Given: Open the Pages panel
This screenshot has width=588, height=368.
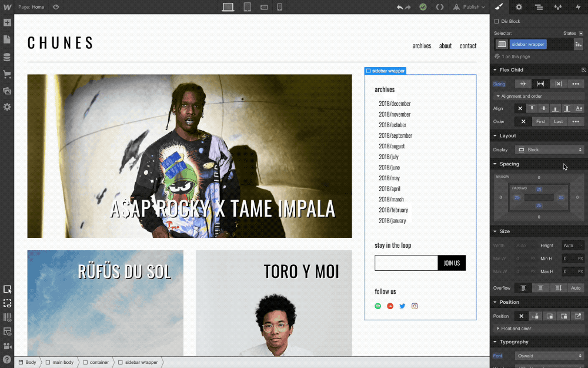Looking at the screenshot, I should pyautogui.click(x=7, y=39).
